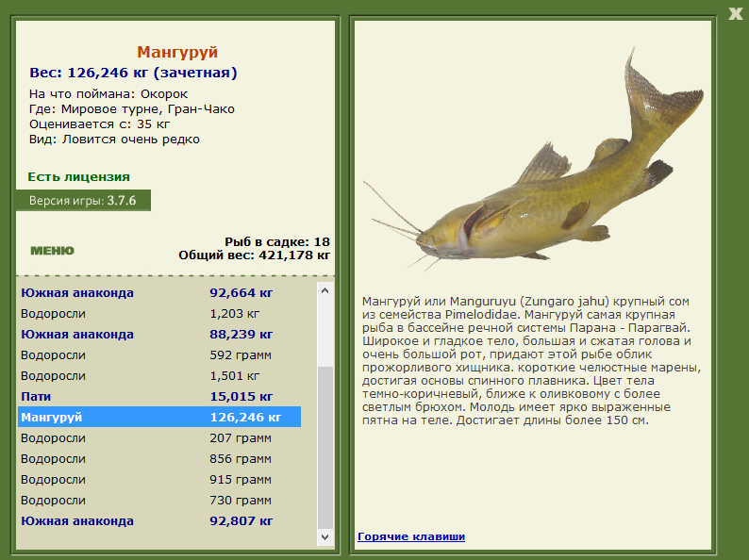Image resolution: width=749 pixels, height=560 pixels.
Task: Click the Мангуруй catfish picture
Action: pyautogui.click(x=533, y=160)
